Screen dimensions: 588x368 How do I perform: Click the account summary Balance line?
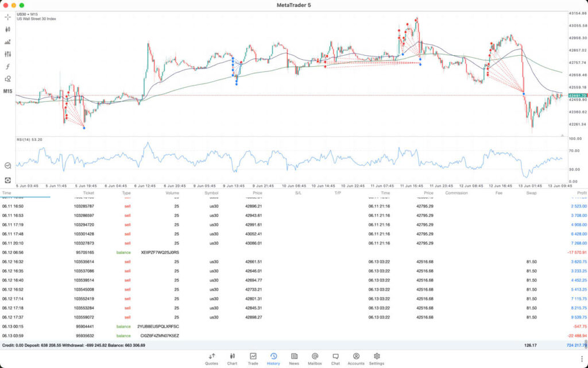pyautogui.click(x=73, y=345)
